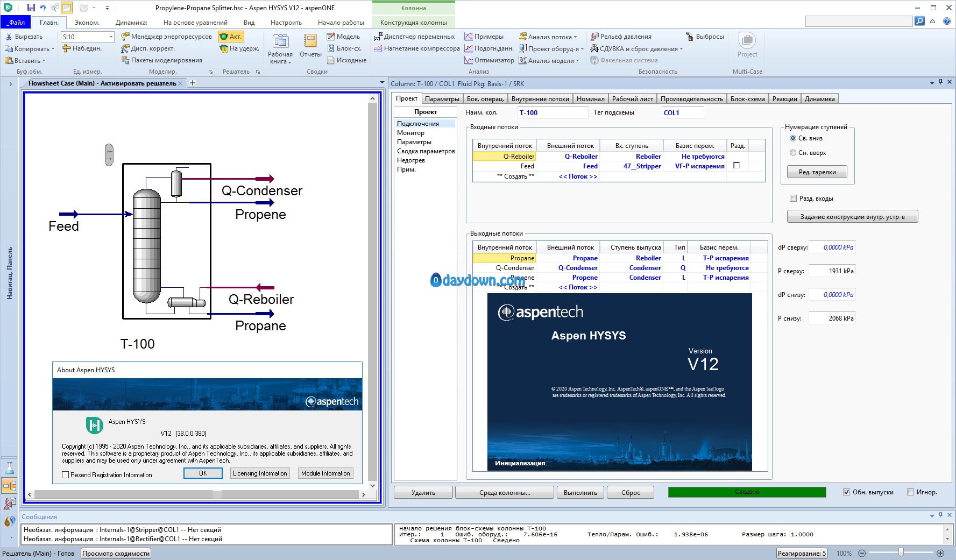Toggle the Игнор. checkbox
Image resolution: width=956 pixels, height=560 pixels.
[910, 492]
